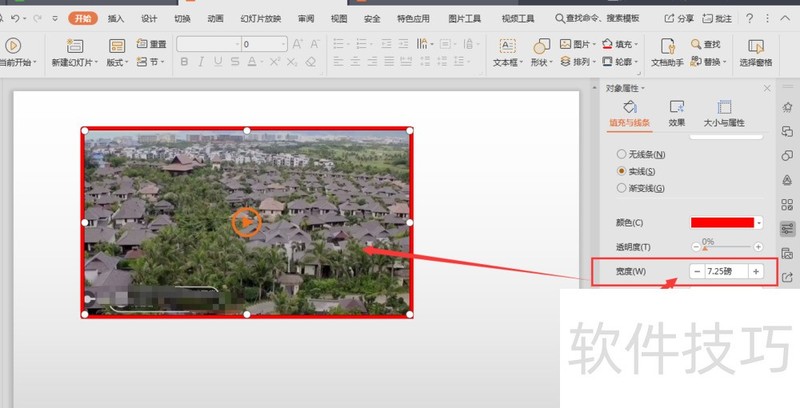This screenshot has width=800, height=408.
Task: Open the line Color (颜色) dropdown arrow
Action: click(x=759, y=223)
